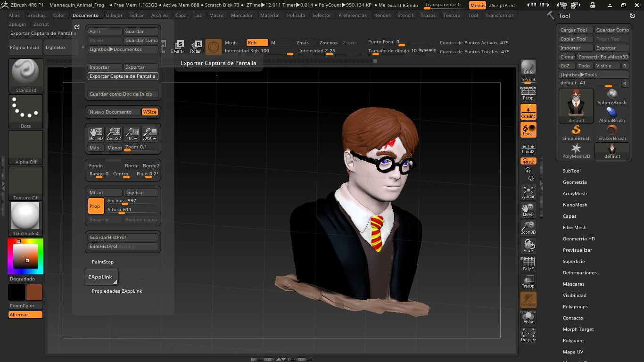This screenshot has width=644, height=362.
Task: Click the Mover hand icon in right shelf
Action: 528,210
